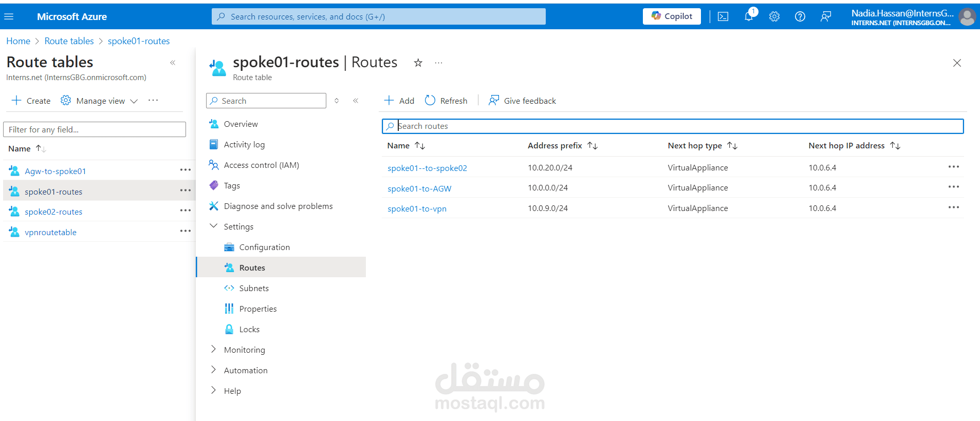Sort routes by Next hop IP address

coord(854,146)
